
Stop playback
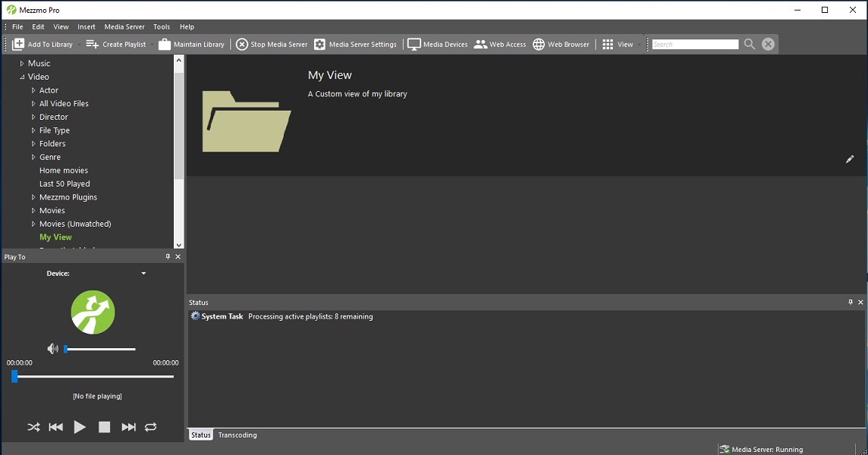[104, 427]
